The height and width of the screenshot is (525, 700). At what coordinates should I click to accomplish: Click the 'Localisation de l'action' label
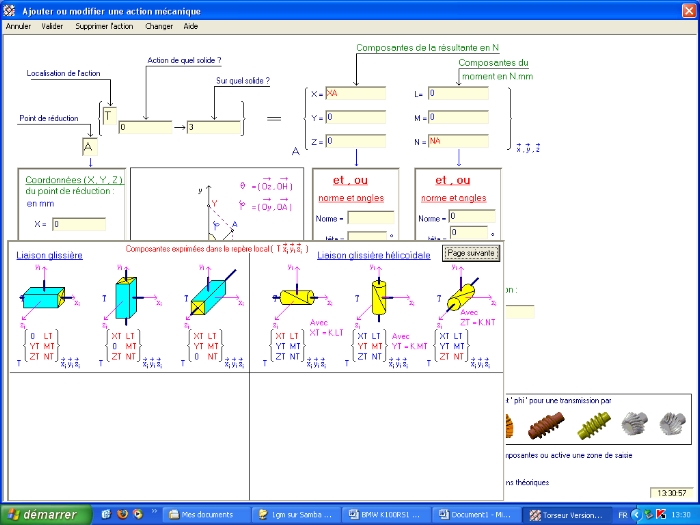pyautogui.click(x=63, y=73)
